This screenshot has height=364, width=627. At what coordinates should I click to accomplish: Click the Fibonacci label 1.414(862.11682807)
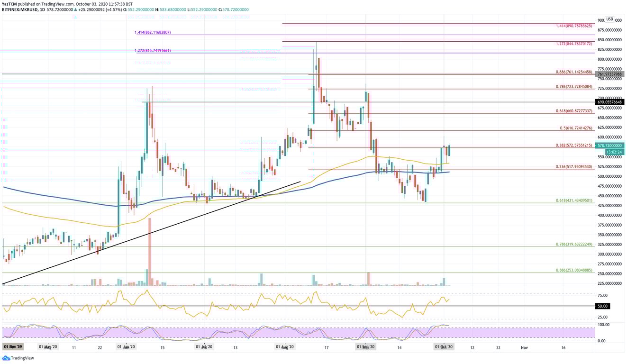point(152,33)
